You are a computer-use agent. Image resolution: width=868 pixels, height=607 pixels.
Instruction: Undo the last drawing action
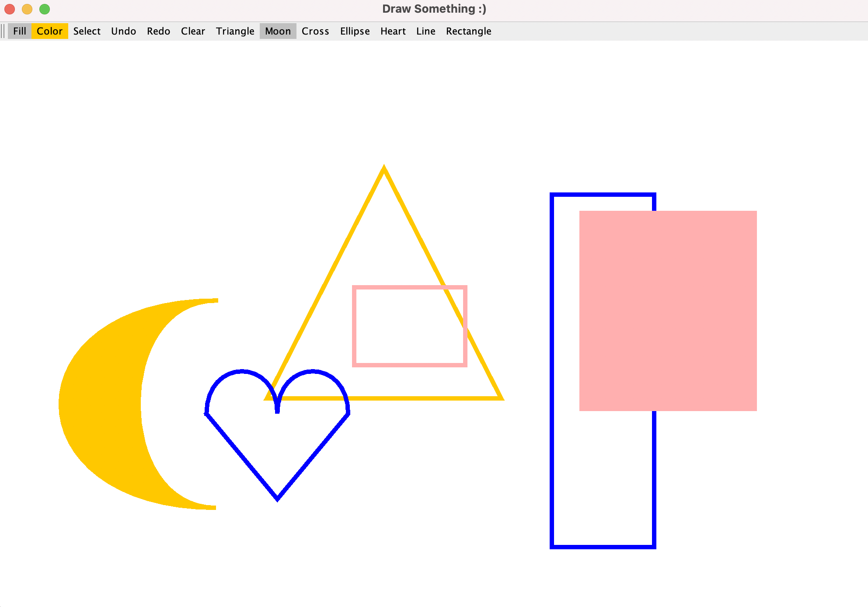pyautogui.click(x=123, y=31)
